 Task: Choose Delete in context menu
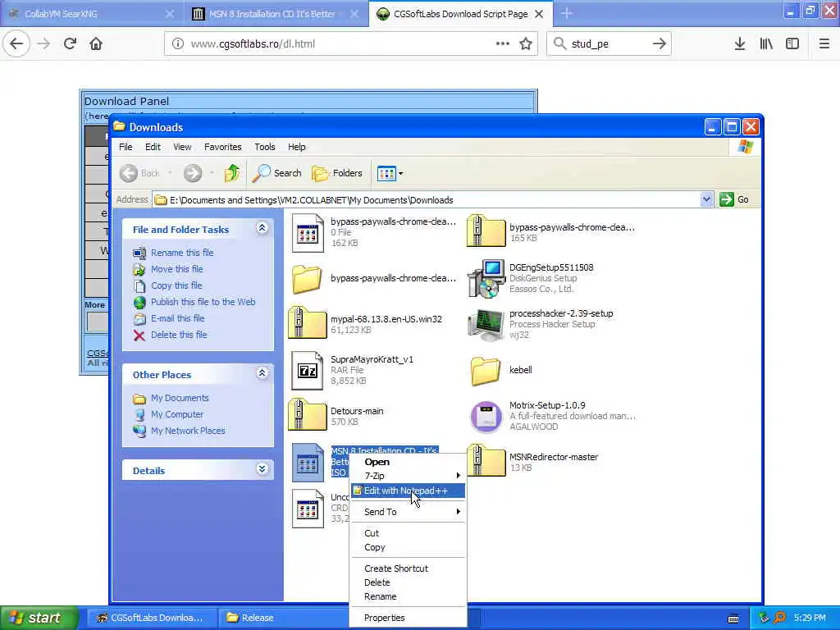point(408,582)
